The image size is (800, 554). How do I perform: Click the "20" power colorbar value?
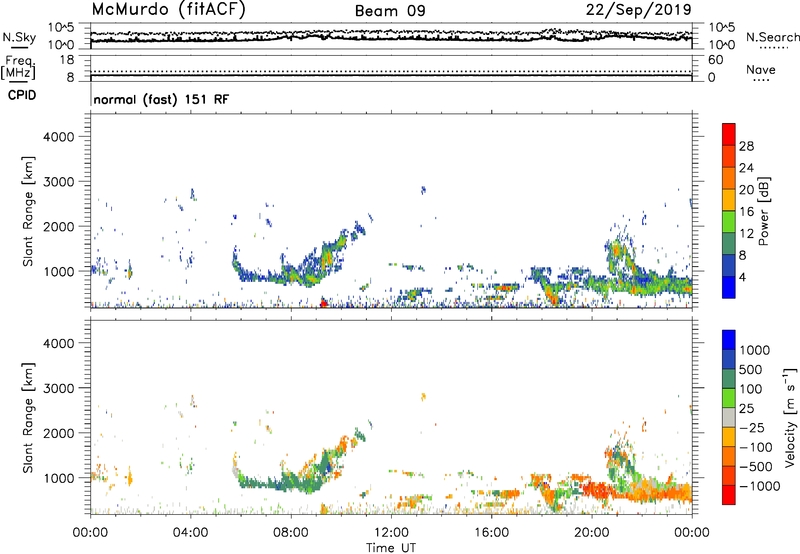click(x=746, y=190)
